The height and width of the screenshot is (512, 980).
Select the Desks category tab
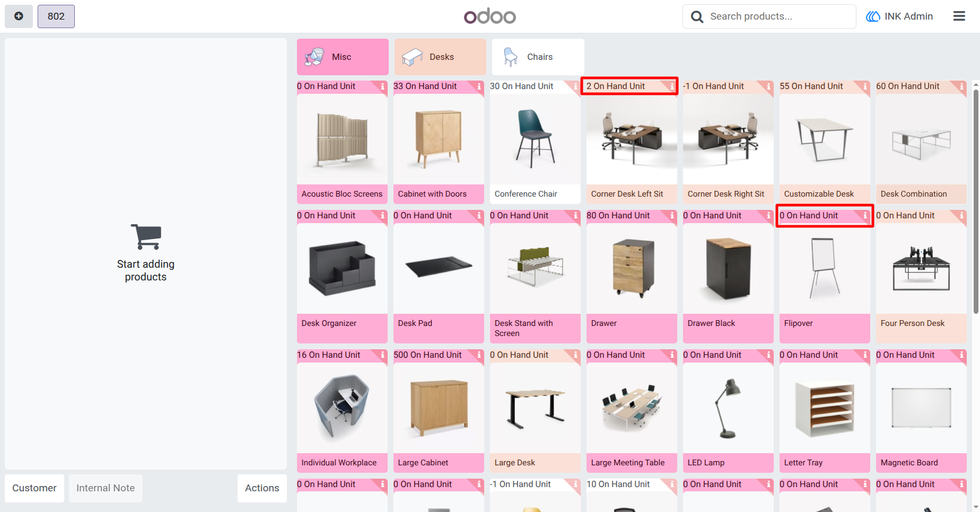pyautogui.click(x=440, y=57)
